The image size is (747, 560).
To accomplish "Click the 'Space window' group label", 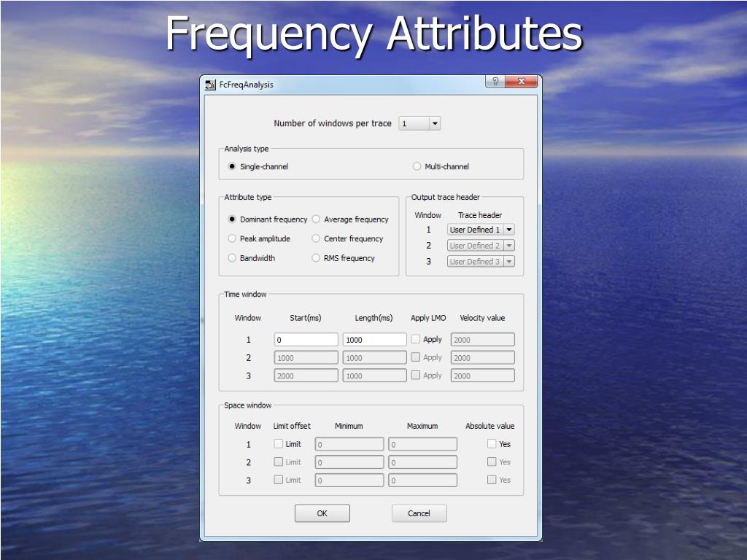I will (x=248, y=405).
